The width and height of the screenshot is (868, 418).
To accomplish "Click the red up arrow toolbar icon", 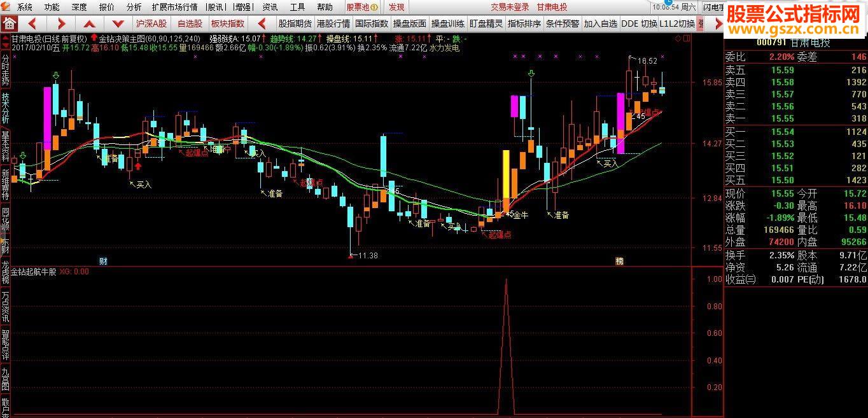I will (x=90, y=24).
